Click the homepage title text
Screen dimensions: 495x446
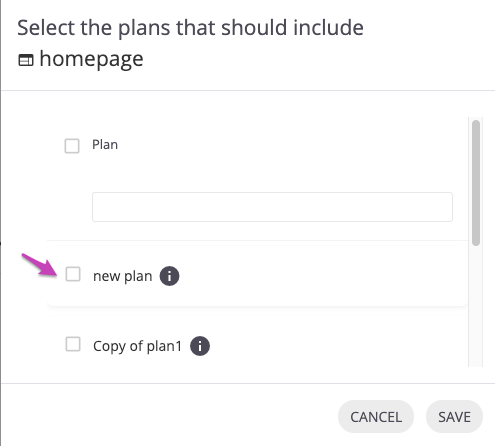point(91,59)
